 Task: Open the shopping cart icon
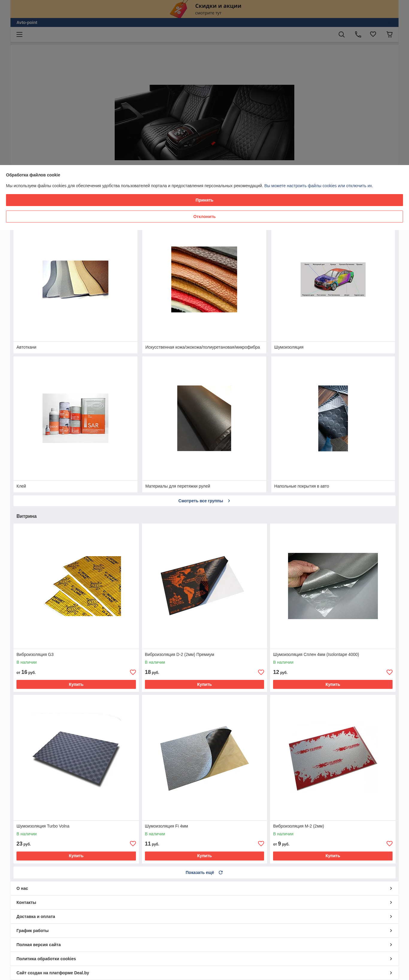(x=390, y=34)
